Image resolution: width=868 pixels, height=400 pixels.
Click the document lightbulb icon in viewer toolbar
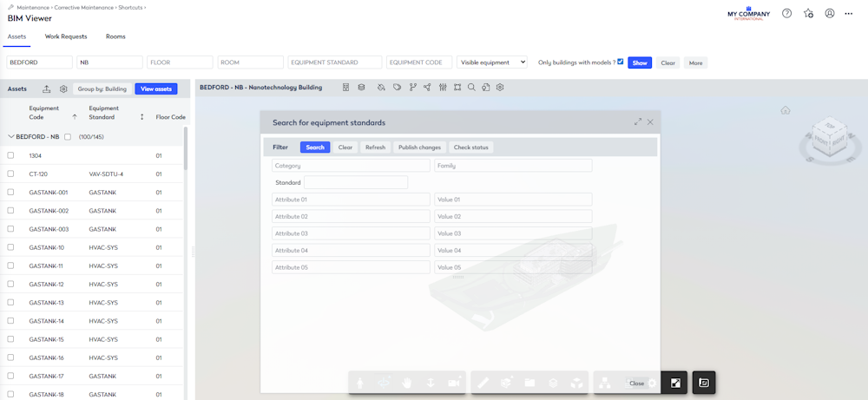coord(486,88)
